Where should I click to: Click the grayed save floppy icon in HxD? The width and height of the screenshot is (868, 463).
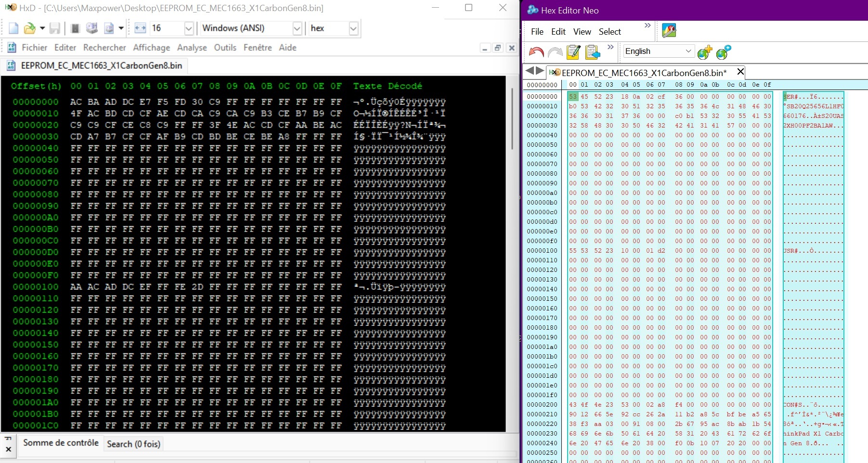55,28
